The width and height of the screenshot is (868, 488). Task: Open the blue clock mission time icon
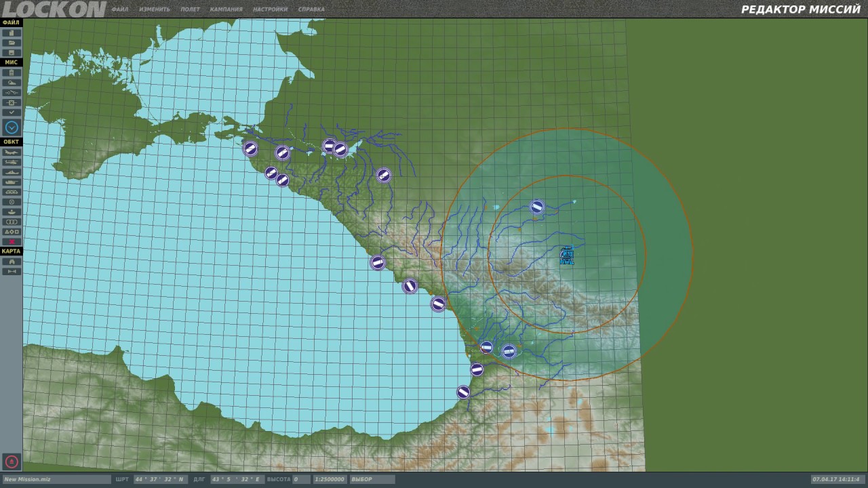[x=12, y=127]
